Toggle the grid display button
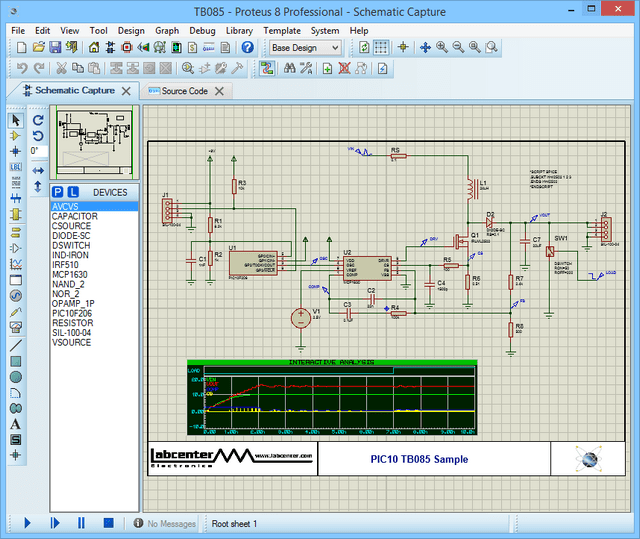 [380, 47]
